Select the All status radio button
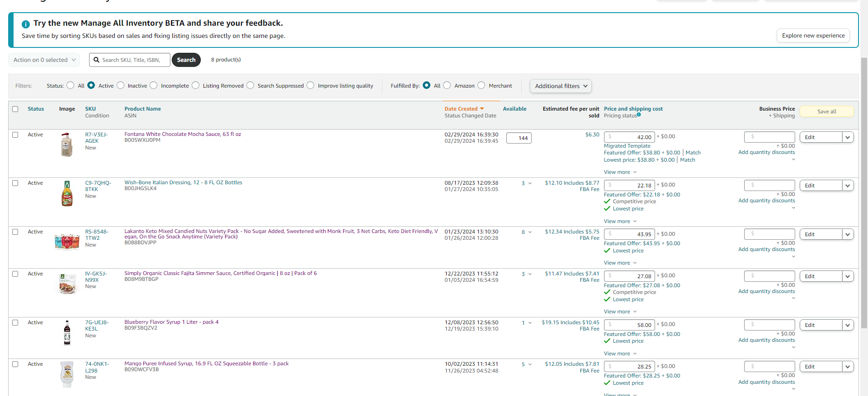Screen dimensions: 868x396 70,85
